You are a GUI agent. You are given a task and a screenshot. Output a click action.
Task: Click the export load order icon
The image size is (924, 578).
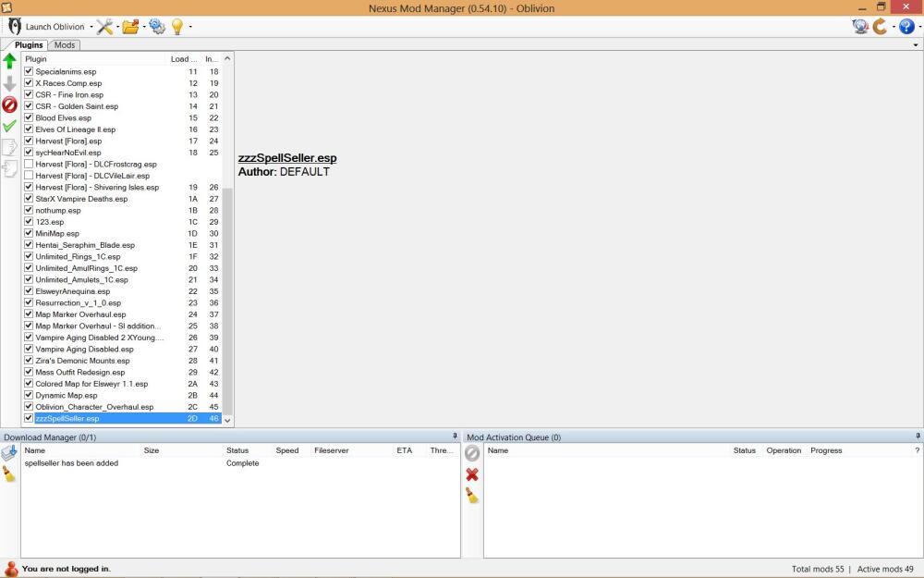click(x=9, y=147)
